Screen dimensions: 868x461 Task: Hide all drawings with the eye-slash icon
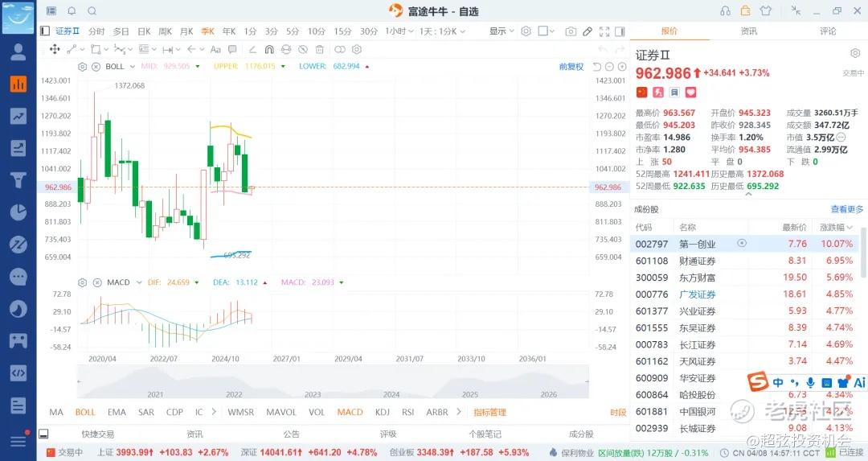[303, 49]
